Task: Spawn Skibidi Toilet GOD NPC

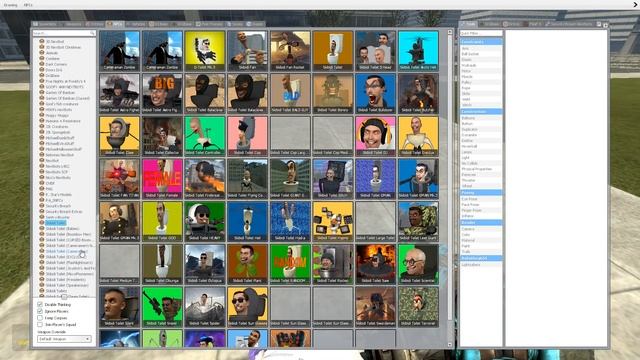Action: point(162,221)
